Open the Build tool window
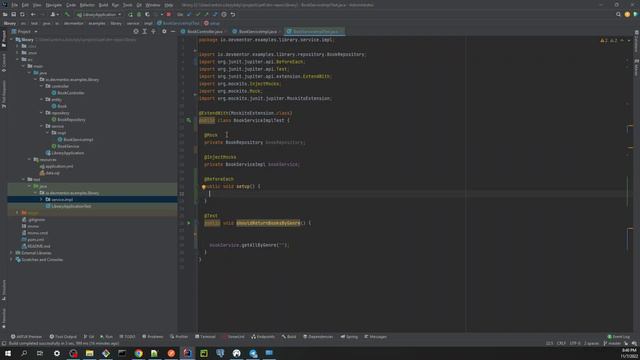640x360 pixels. [289, 337]
